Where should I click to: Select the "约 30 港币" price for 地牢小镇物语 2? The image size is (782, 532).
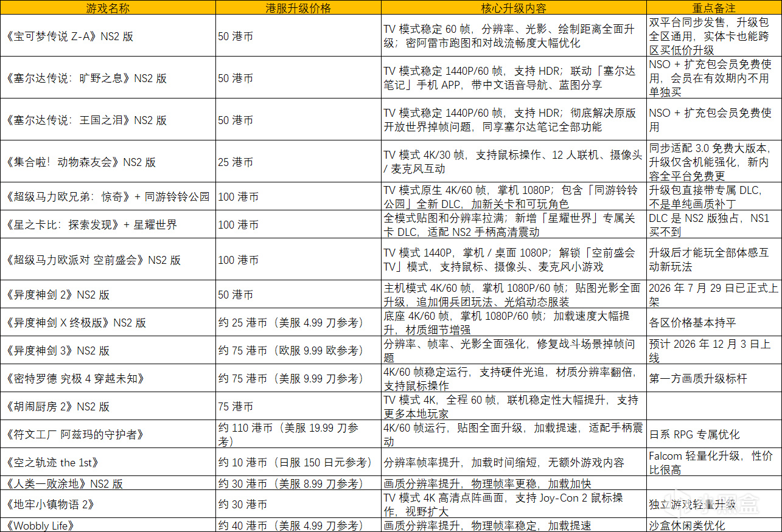pyautogui.click(x=299, y=504)
